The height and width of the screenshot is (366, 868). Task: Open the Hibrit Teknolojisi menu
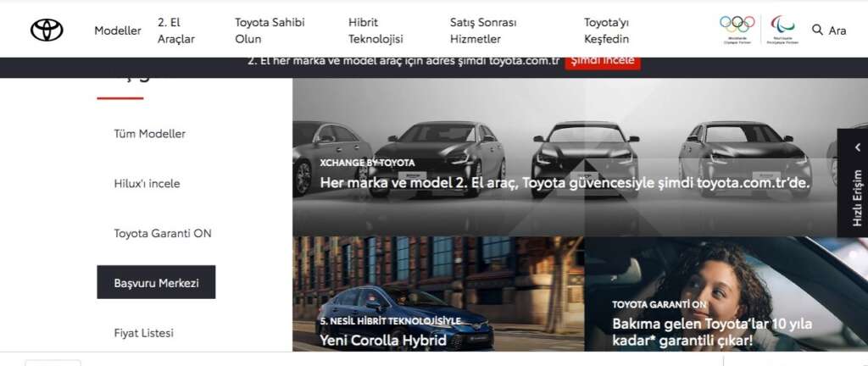coord(376,31)
